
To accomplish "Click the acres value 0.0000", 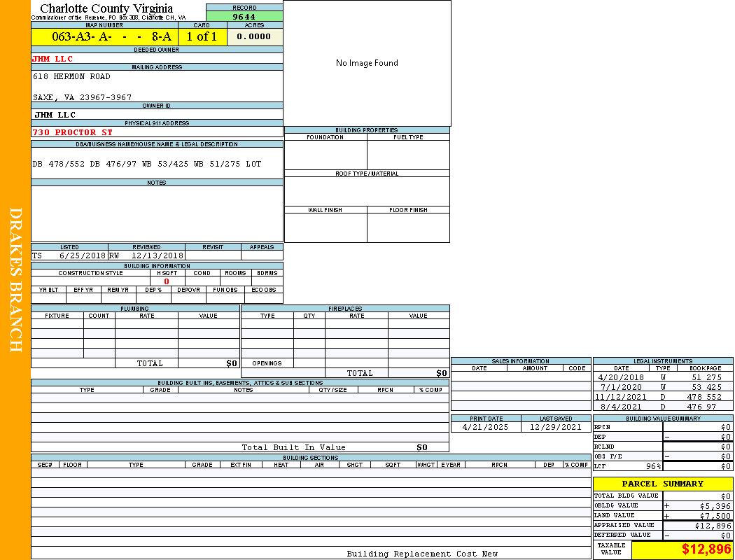I will coord(254,37).
